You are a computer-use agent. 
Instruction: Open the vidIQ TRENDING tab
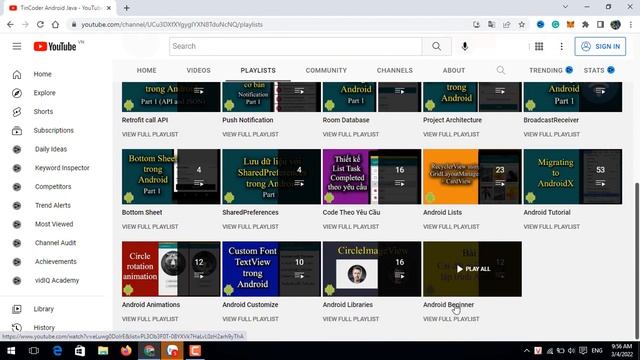pyautogui.click(x=551, y=71)
